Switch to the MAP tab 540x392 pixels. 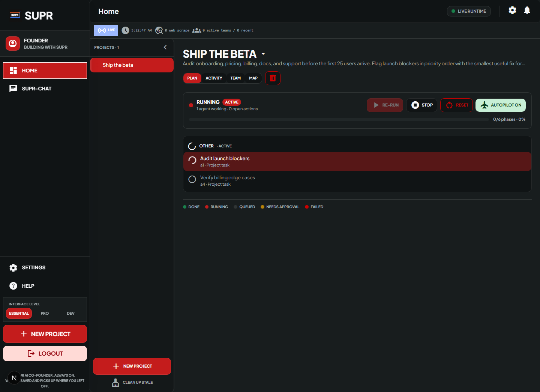pos(253,78)
